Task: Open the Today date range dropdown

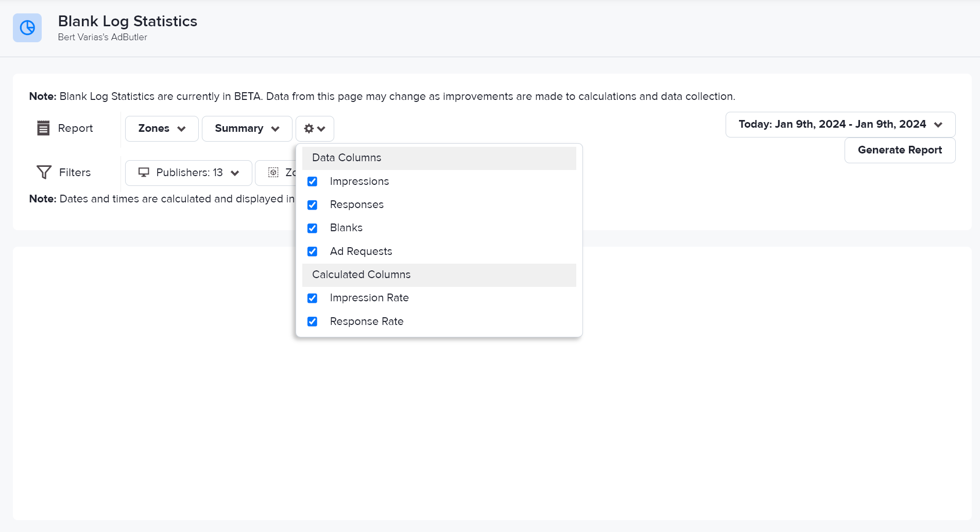Action: 840,125
